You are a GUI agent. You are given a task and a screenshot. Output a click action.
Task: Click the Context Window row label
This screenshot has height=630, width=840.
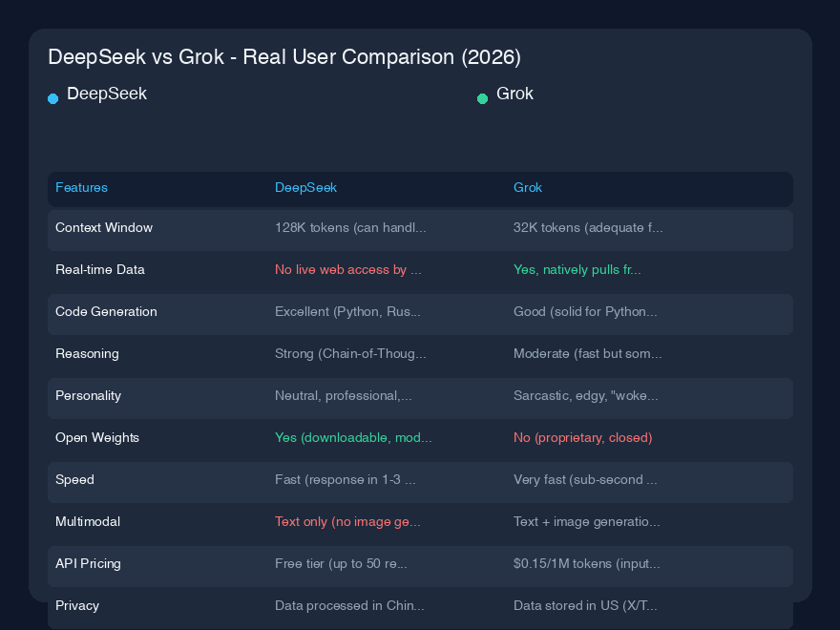click(x=104, y=228)
